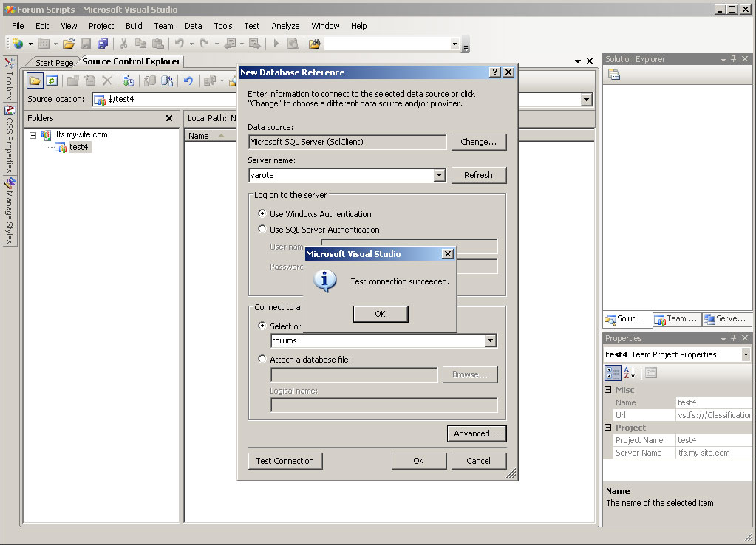The image size is (756, 545).
Task: Click the Server Name value tfs.my-site.com
Action: point(714,453)
